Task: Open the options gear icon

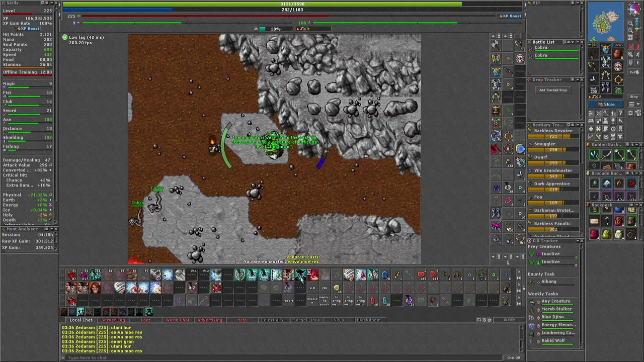Action: pos(630,113)
